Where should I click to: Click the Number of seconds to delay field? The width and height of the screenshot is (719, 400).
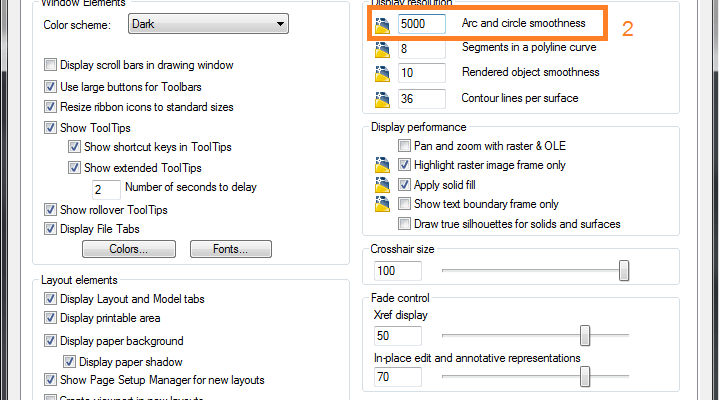click(x=106, y=189)
